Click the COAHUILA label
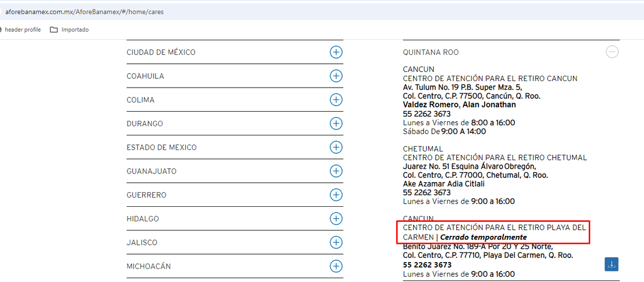This screenshot has width=644, height=282. (x=145, y=76)
